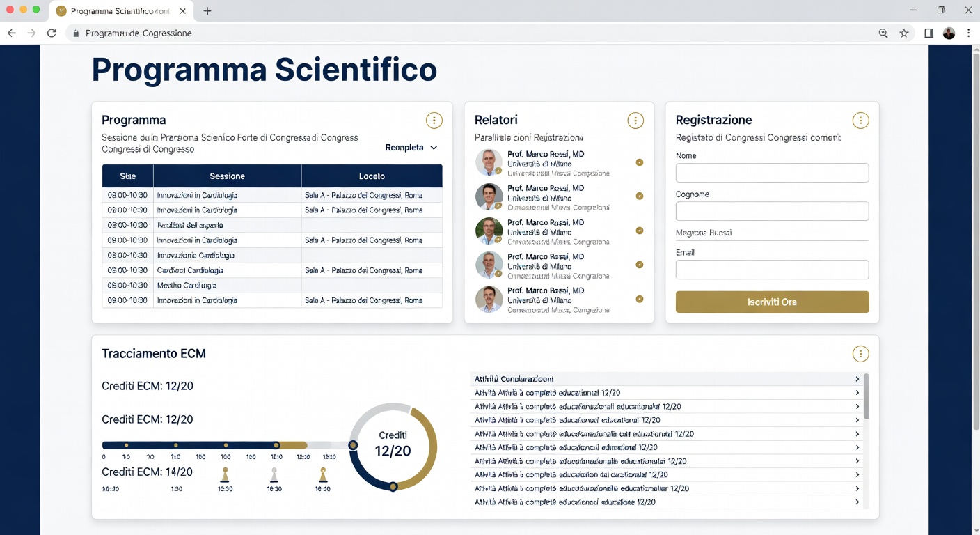The width and height of the screenshot is (980, 535).
Task: Click the ECM credits progress slider handle
Action: [x=277, y=444]
